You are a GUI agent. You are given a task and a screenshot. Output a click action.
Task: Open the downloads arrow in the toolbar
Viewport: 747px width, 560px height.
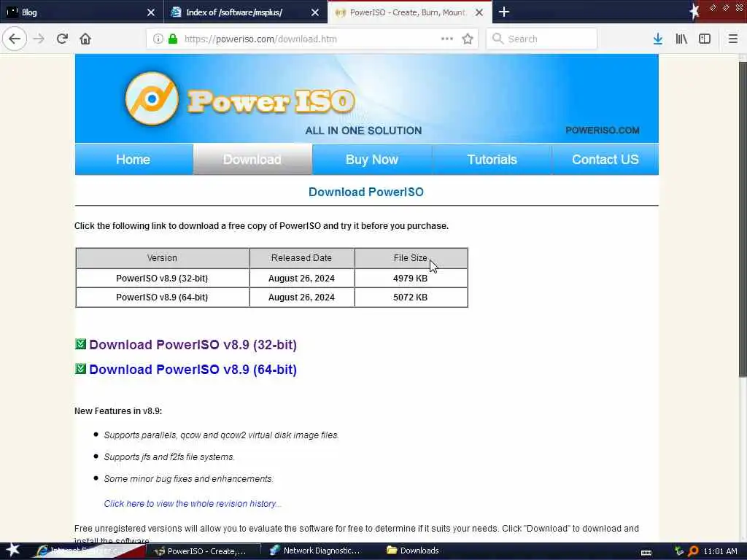click(657, 39)
